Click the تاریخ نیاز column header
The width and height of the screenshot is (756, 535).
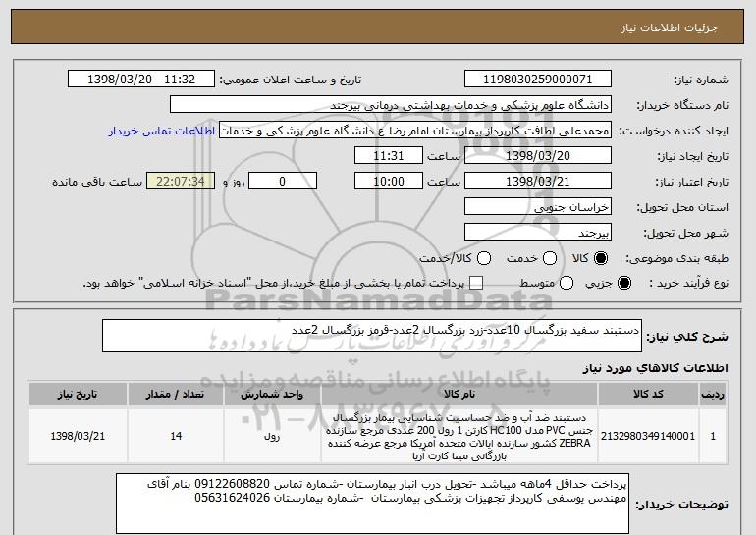point(78,395)
